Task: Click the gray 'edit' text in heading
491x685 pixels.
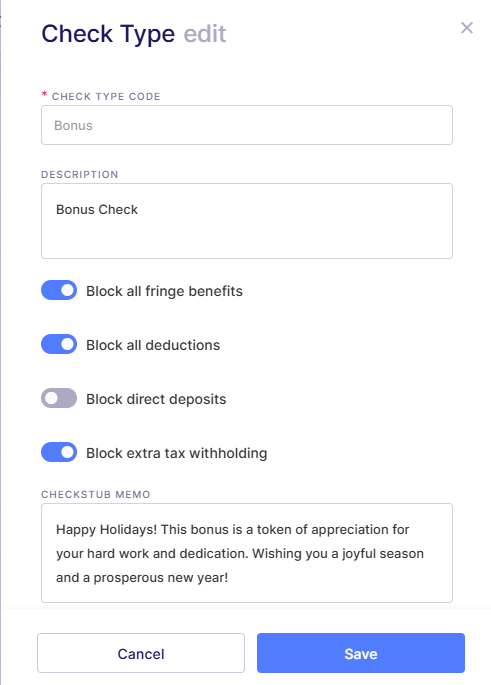Action: click(x=205, y=34)
